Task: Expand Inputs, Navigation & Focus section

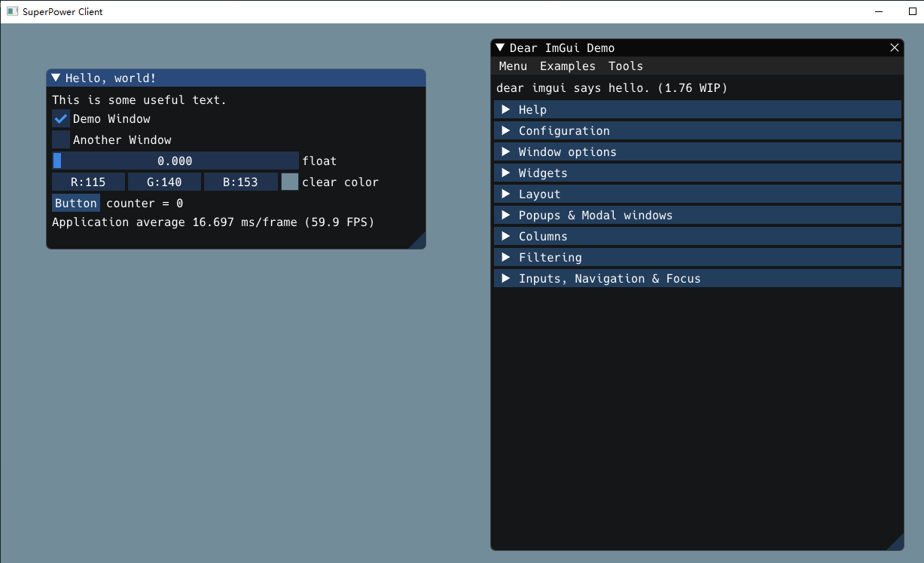Action: pos(697,278)
